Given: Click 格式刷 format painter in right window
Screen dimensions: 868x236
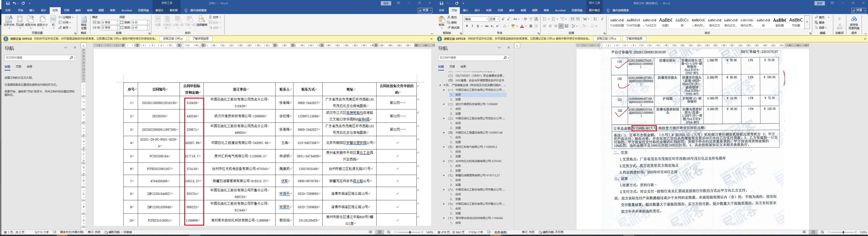Looking at the screenshot, I should pyautogui.click(x=454, y=28).
